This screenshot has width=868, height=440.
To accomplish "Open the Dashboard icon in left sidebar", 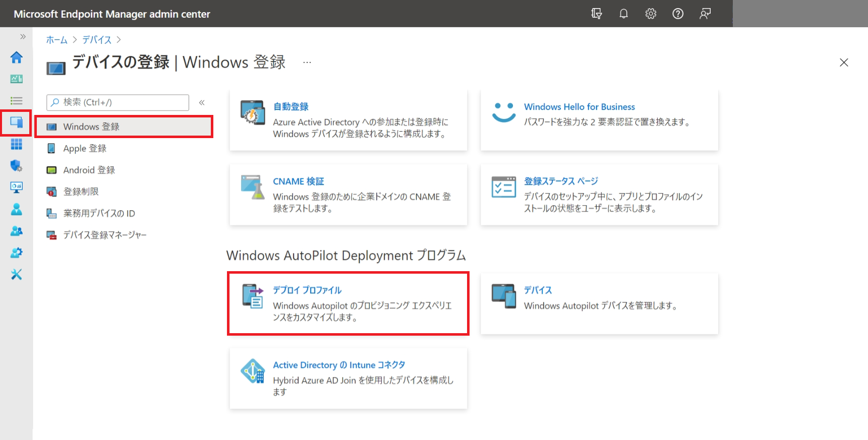I will point(16,79).
